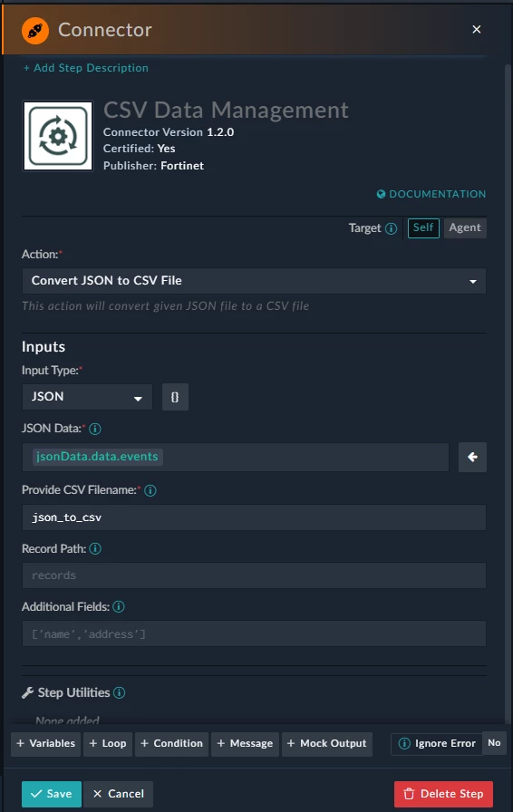Click the curly braces expression button
This screenshot has width=513, height=812.
tap(175, 397)
